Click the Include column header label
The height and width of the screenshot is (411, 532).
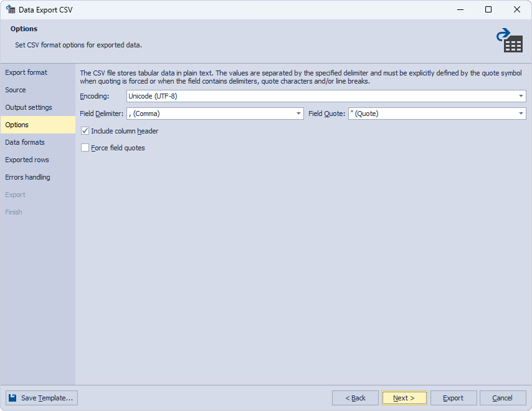click(125, 131)
